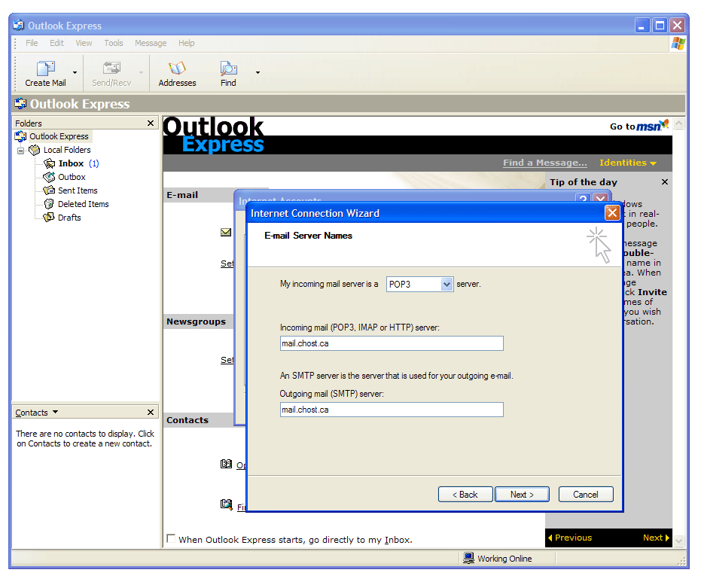Click the Sent Items folder icon

pyautogui.click(x=49, y=190)
